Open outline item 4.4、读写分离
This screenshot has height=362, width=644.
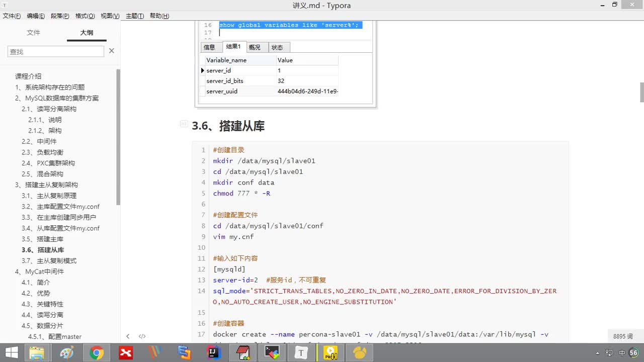(x=42, y=315)
